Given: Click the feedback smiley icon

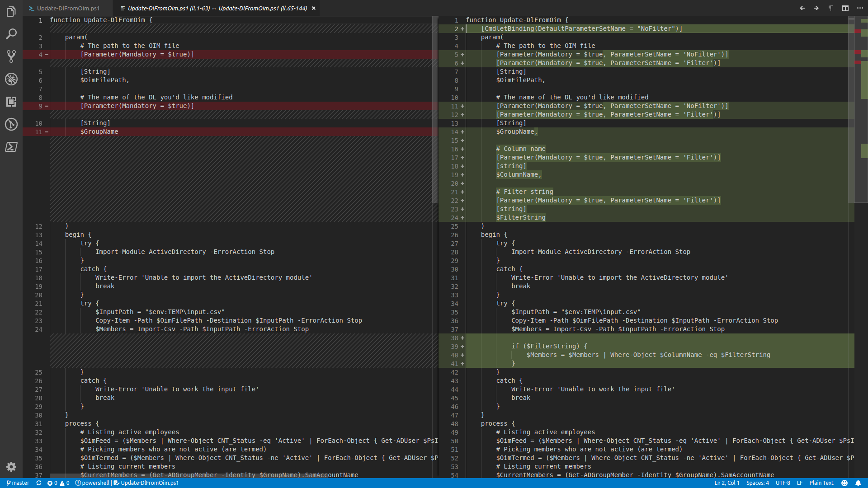Looking at the screenshot, I should coord(844,483).
